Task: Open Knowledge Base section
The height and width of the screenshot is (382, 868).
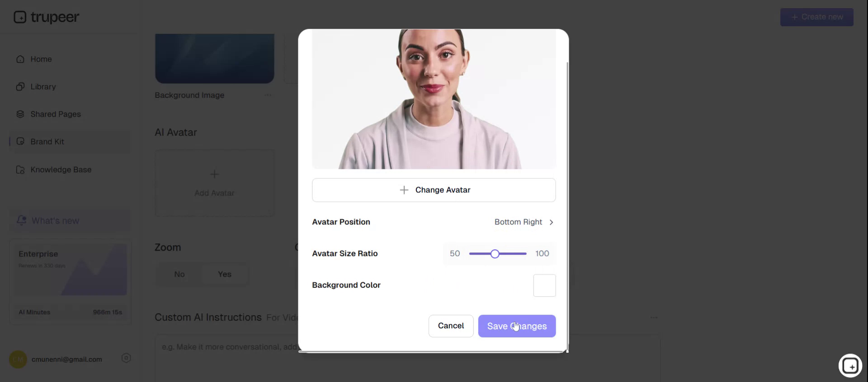Action: coord(70,170)
